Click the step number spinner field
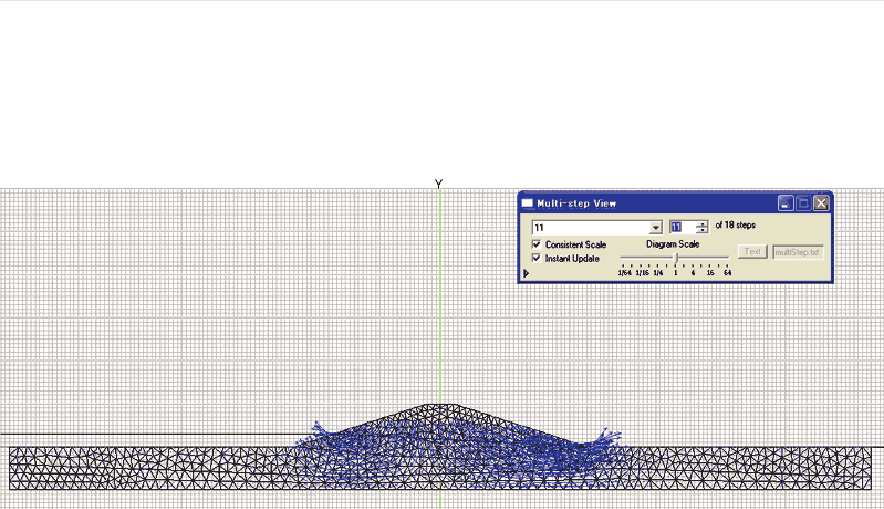This screenshot has height=509, width=884. (682, 227)
